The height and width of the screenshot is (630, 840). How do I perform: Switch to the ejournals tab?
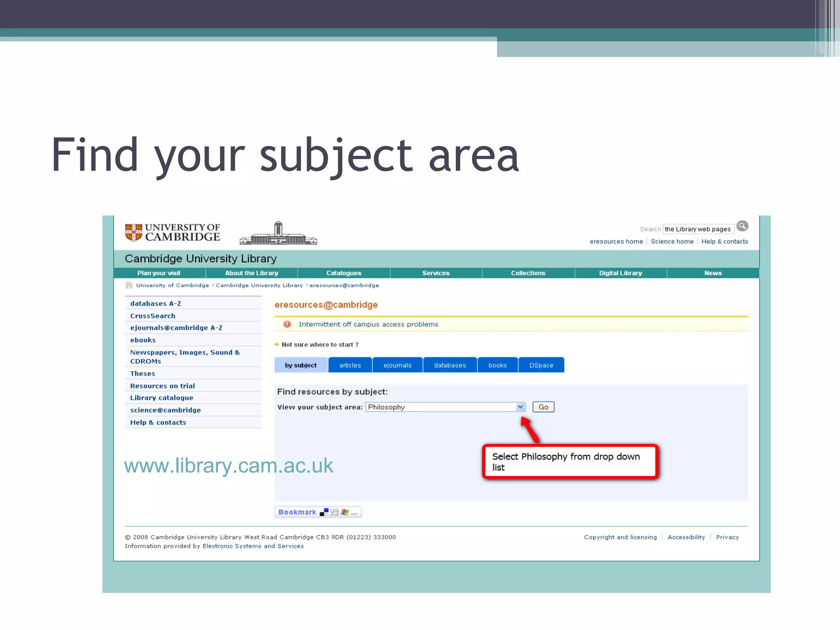tap(397, 365)
